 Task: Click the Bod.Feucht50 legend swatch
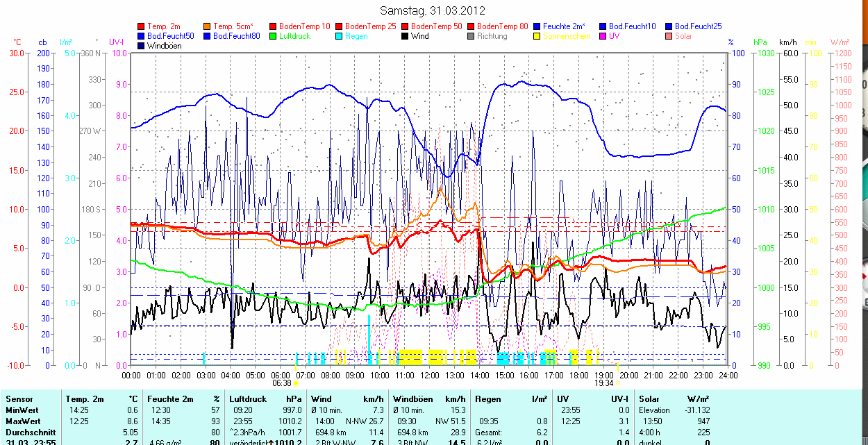click(142, 36)
